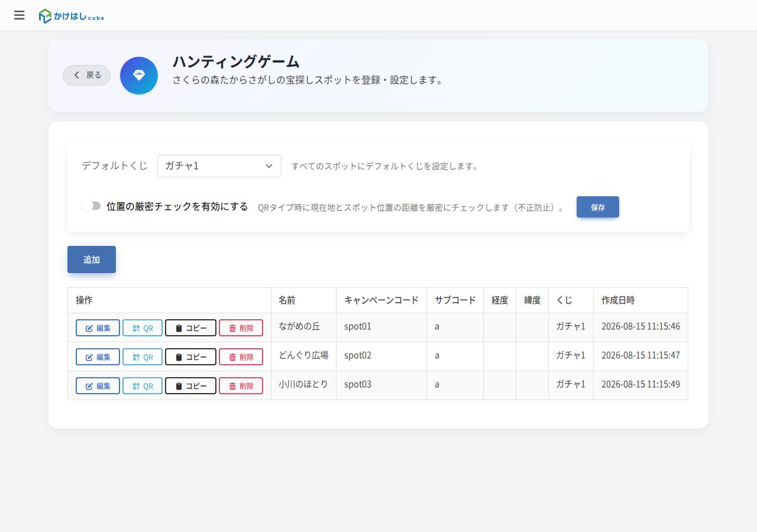Open the デフォルトくじ dropdown
757x532 pixels.
click(219, 166)
